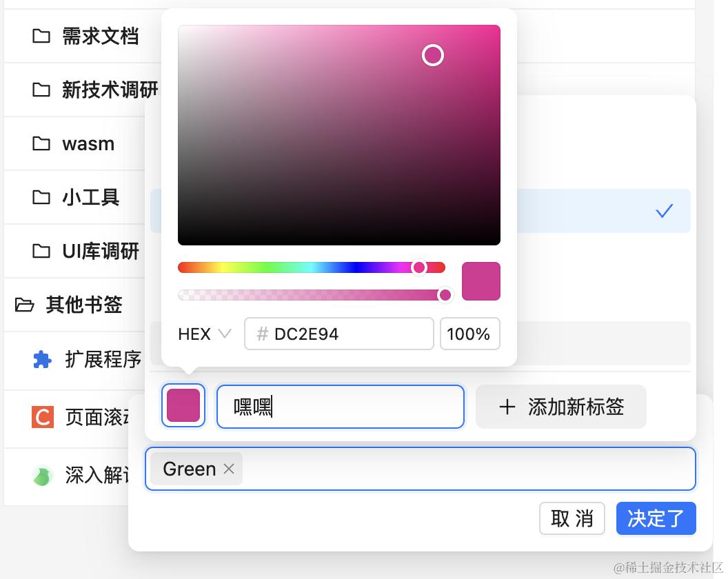
Task: Click the hex color value input field
Action: [348, 334]
